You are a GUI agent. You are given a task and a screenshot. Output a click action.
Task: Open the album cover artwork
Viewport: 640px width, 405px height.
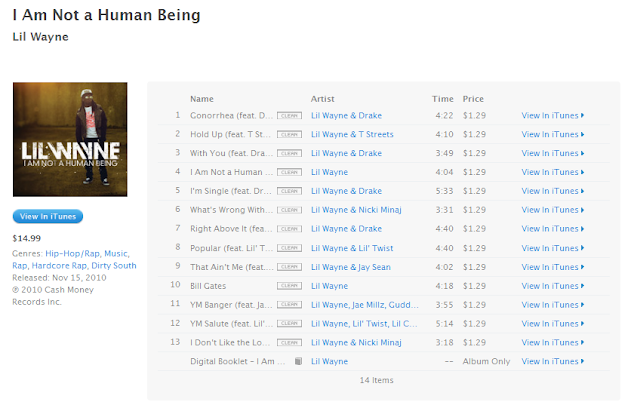click(x=70, y=139)
